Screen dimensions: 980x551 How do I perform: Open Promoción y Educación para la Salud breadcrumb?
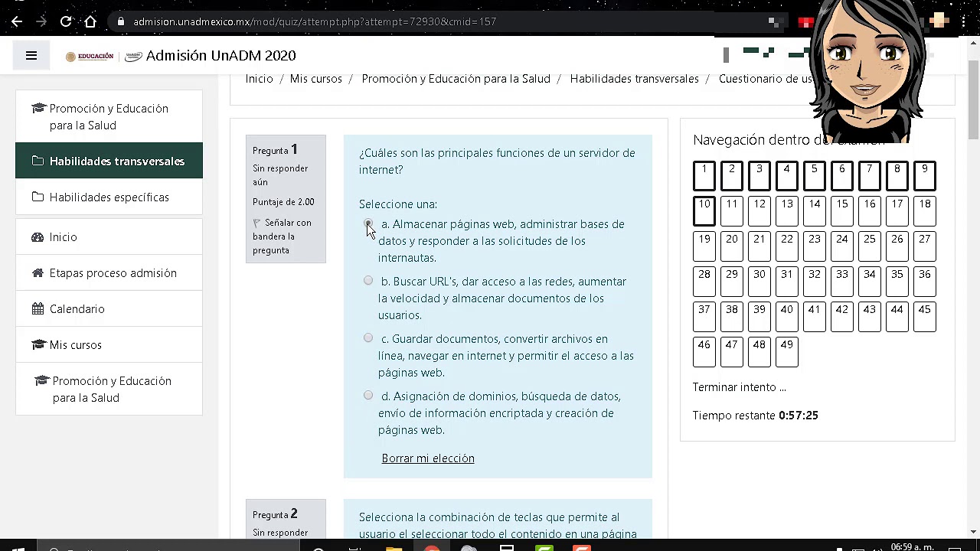tap(456, 79)
